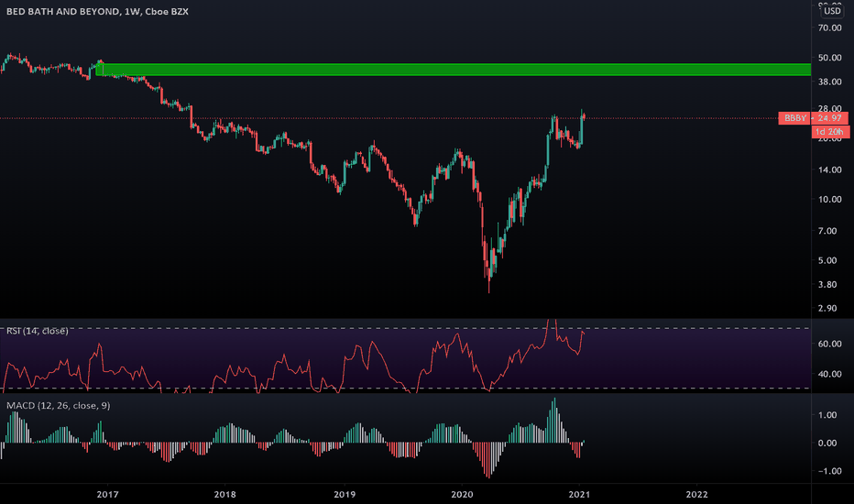Click the BED BATH AND BEYOND chart title

point(97,11)
